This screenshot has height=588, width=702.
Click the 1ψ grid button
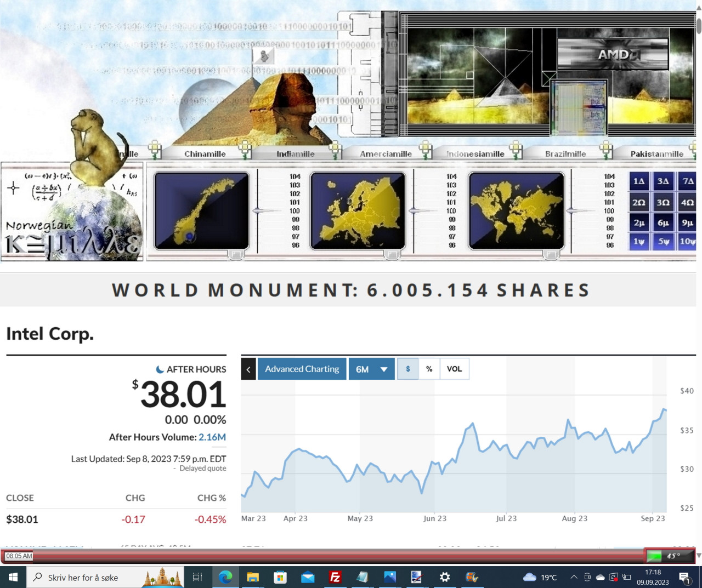[639, 241]
